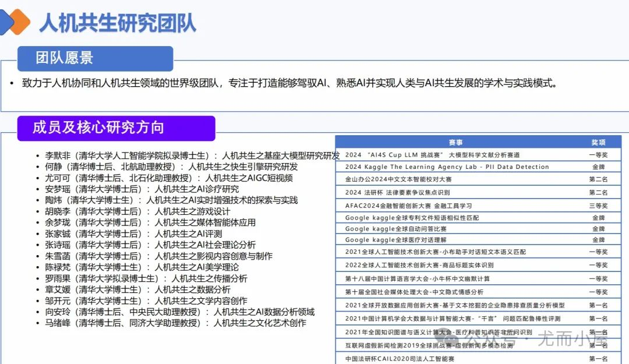Image resolution: width=629 pixels, height=364 pixels.
Task: Select the member line for 向安玲
Action: pos(180,312)
